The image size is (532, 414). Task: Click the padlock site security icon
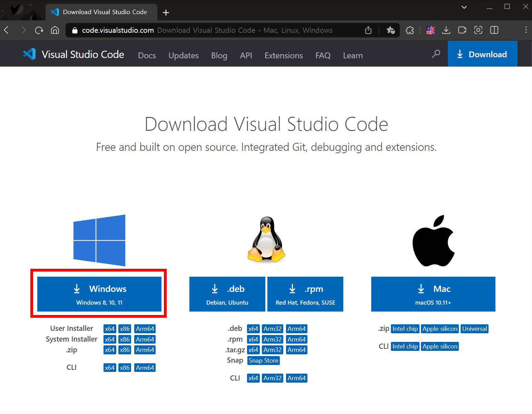pos(75,30)
